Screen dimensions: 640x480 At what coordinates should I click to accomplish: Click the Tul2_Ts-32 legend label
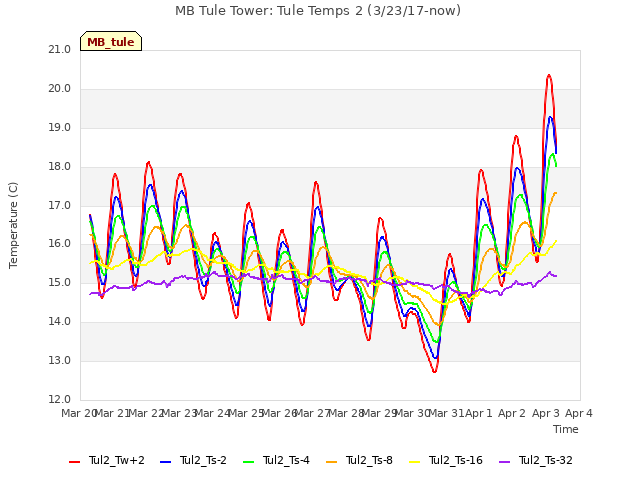[x=546, y=461]
